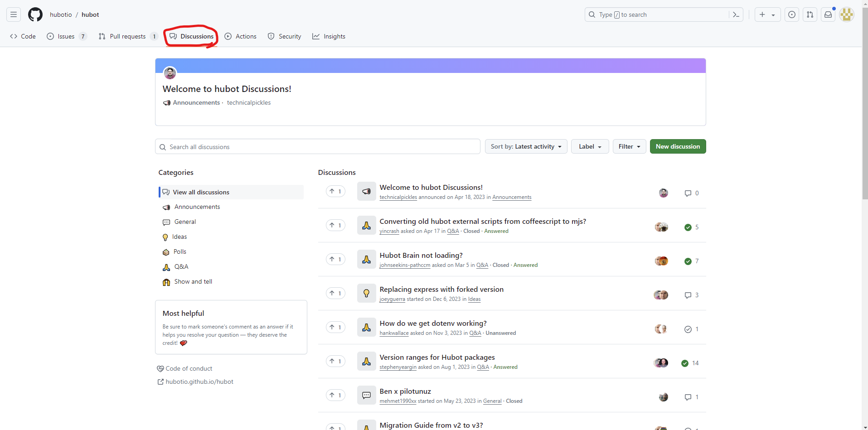Select View all discussions category
Screen dimensions: 868x430
pos(231,192)
